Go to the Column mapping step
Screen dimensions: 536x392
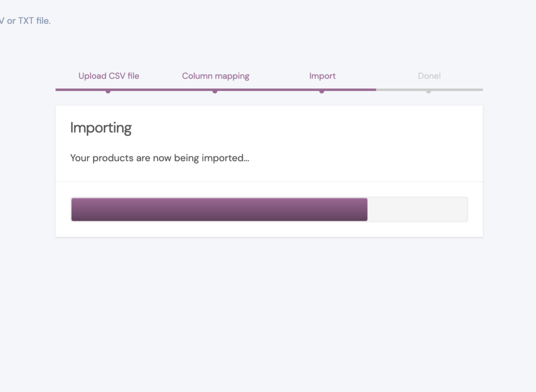tap(215, 76)
